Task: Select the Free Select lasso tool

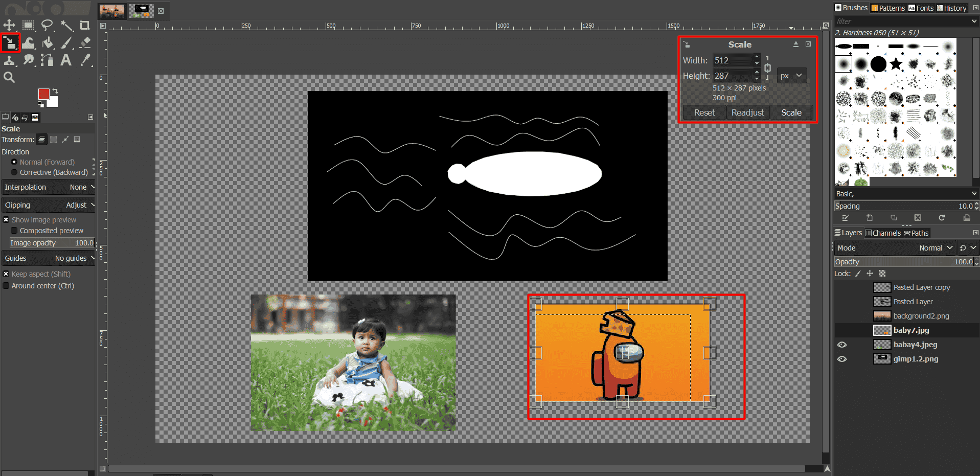Action: pyautogui.click(x=47, y=25)
